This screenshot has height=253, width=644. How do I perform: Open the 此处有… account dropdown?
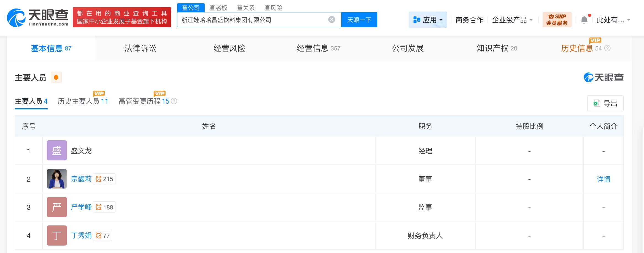(x=613, y=20)
